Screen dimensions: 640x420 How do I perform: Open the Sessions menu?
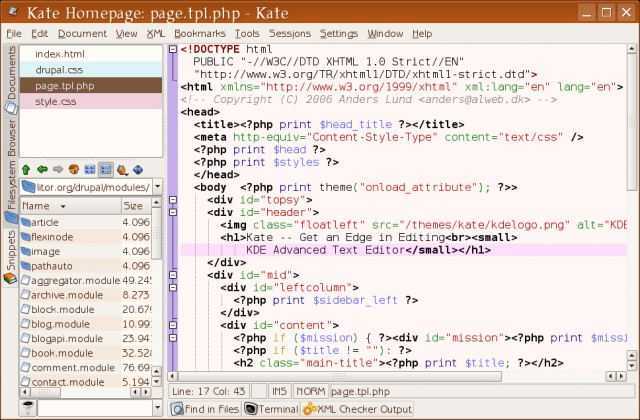click(290, 34)
